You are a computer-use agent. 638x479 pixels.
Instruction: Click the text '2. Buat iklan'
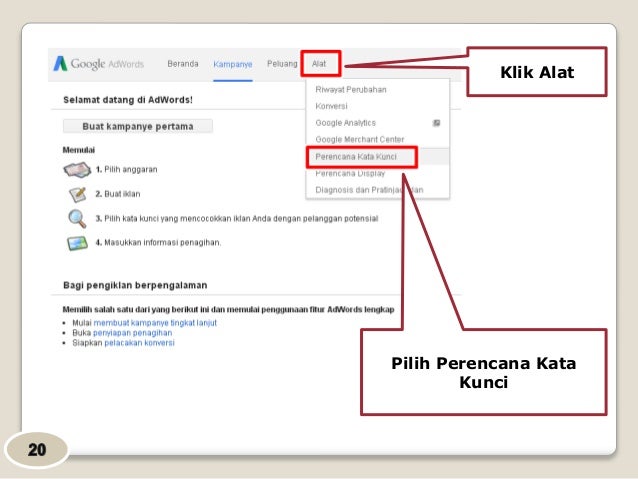pos(118,194)
